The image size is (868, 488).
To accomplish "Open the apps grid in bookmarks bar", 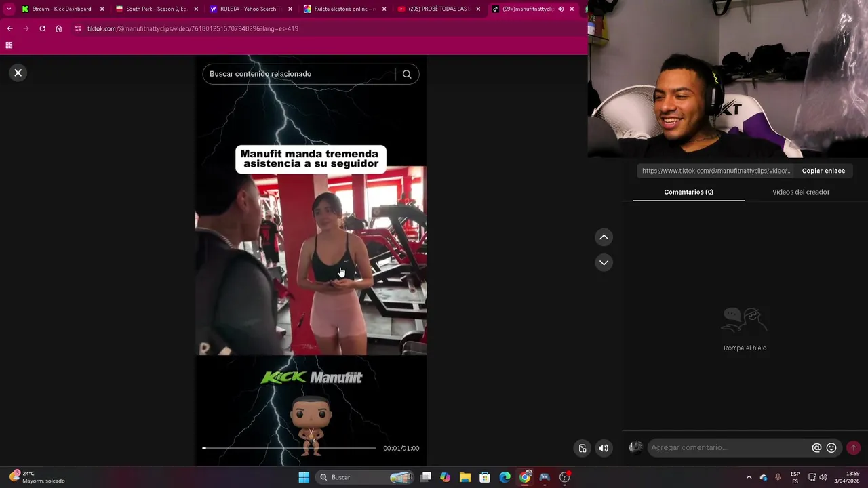I will point(9,45).
